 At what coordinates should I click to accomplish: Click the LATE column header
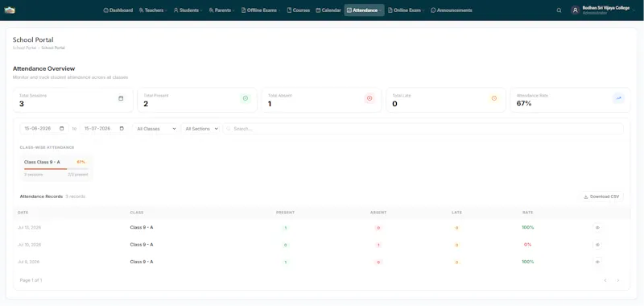[456, 213]
